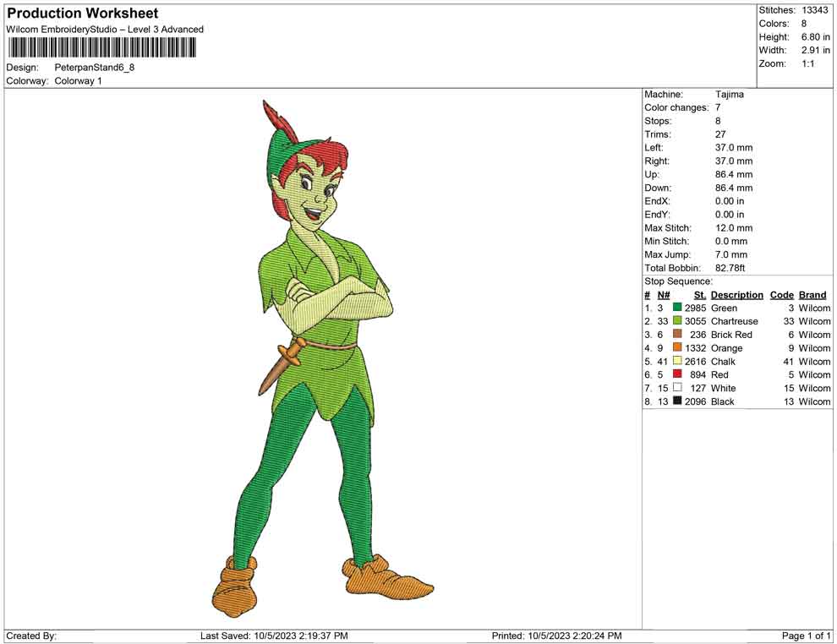Click the 'White' description text

724,388
